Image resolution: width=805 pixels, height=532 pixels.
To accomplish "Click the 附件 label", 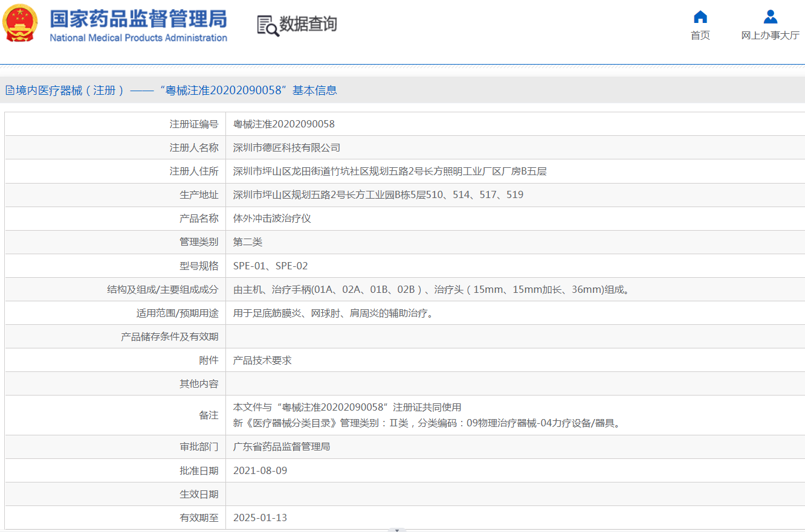I will (x=209, y=361).
